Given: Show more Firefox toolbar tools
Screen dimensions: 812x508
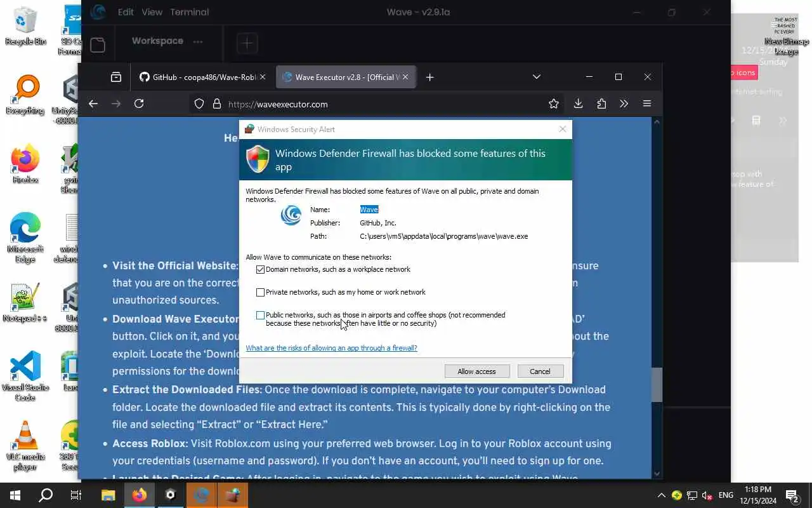Looking at the screenshot, I should click(624, 104).
